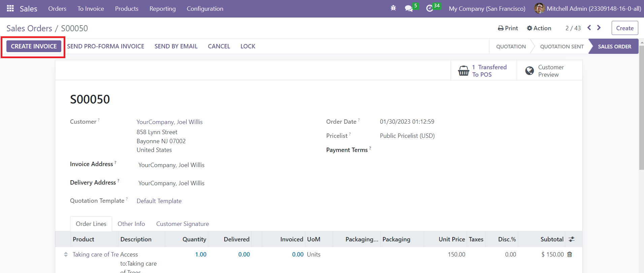Open the conversations chat icon
This screenshot has width=644, height=273.
[409, 8]
